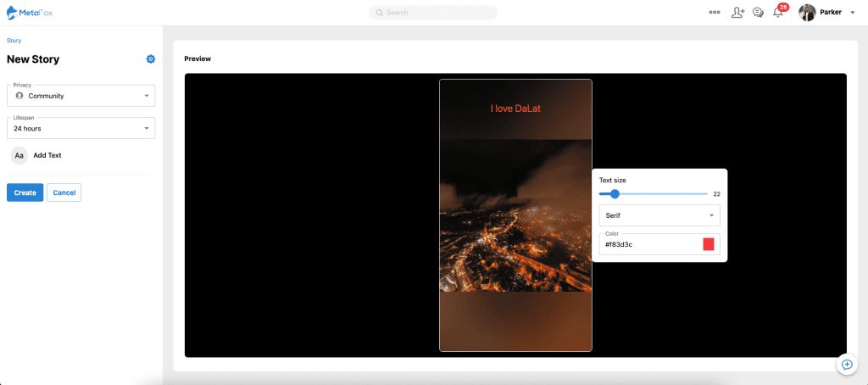The image size is (868, 385).
Task: Click the new chat bubble button
Action: point(846,364)
